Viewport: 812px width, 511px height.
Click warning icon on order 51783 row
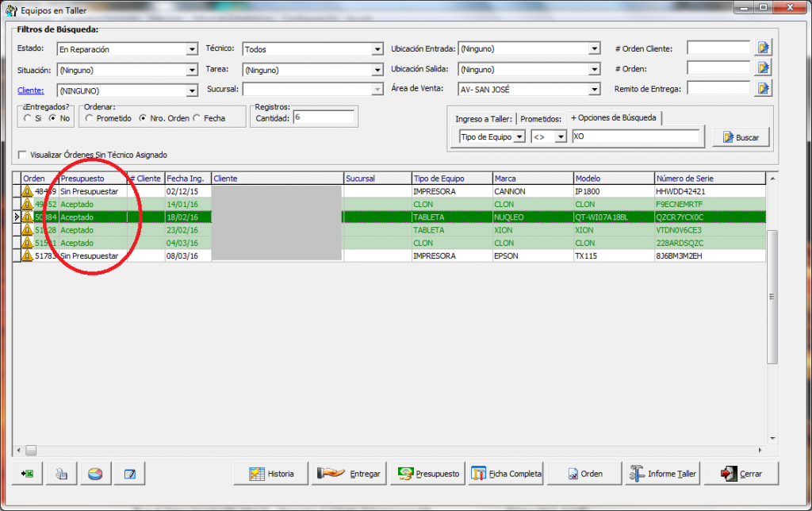point(28,256)
